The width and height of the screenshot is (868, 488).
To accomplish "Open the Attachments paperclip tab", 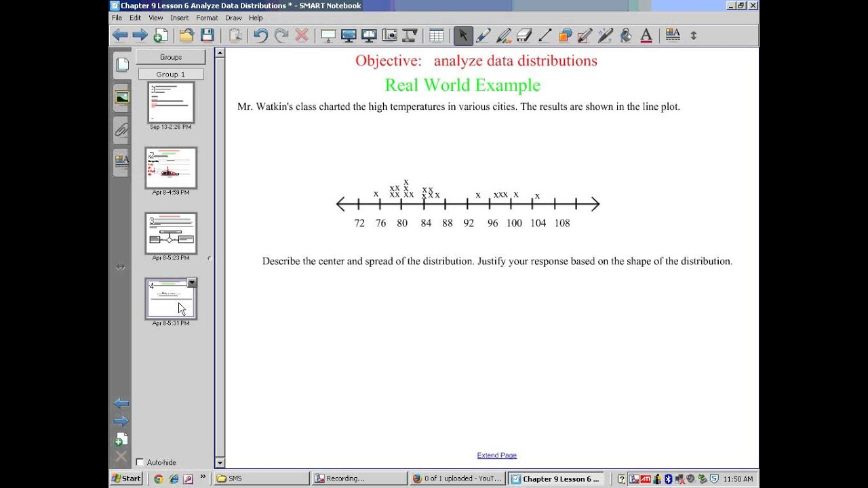I will coord(122,129).
